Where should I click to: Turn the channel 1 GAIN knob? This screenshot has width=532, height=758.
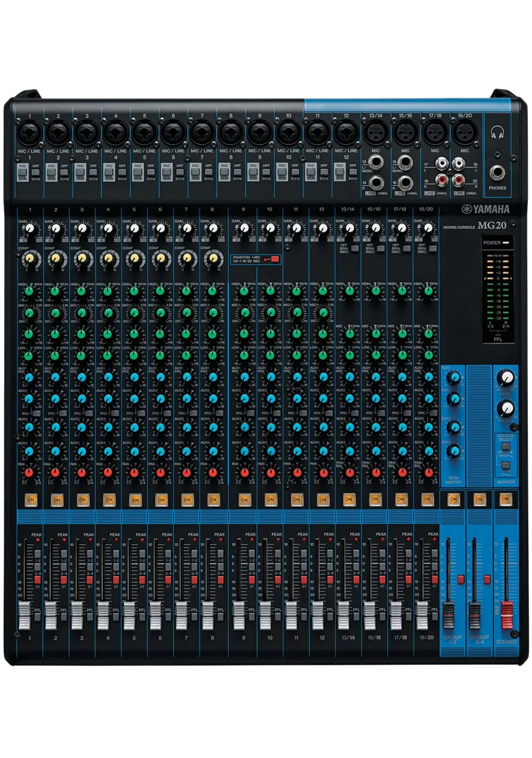[x=29, y=229]
